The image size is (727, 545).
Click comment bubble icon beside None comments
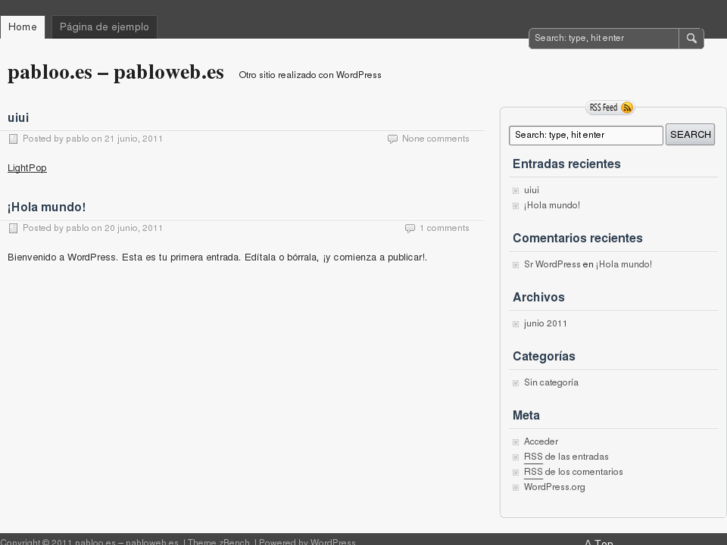[392, 139]
